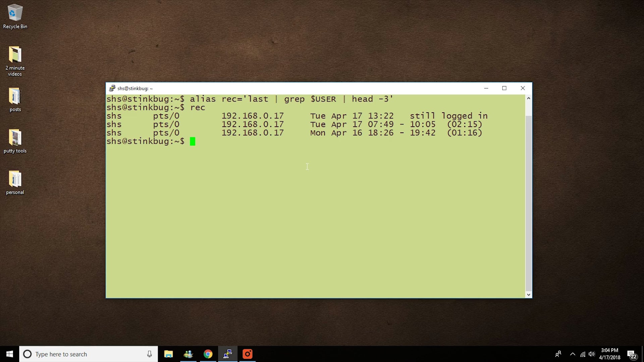Click the '07:49 - 10:05' session time range
The height and width of the screenshot is (362, 644).
[402, 124]
